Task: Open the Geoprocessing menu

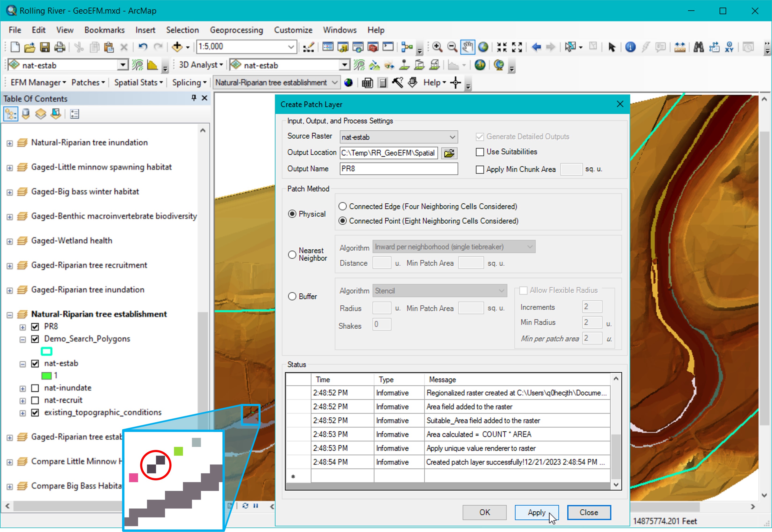Action: point(236,30)
